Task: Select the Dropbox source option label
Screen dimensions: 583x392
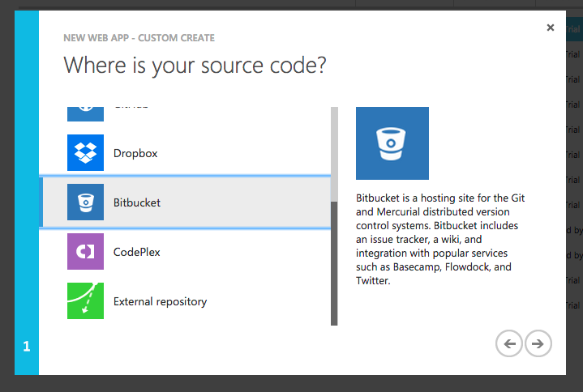Action: click(x=135, y=153)
